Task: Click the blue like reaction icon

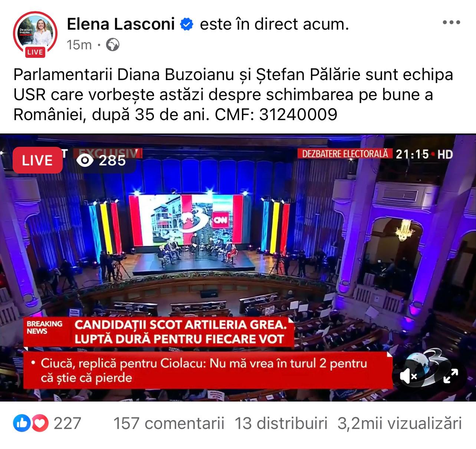Action: (22, 423)
